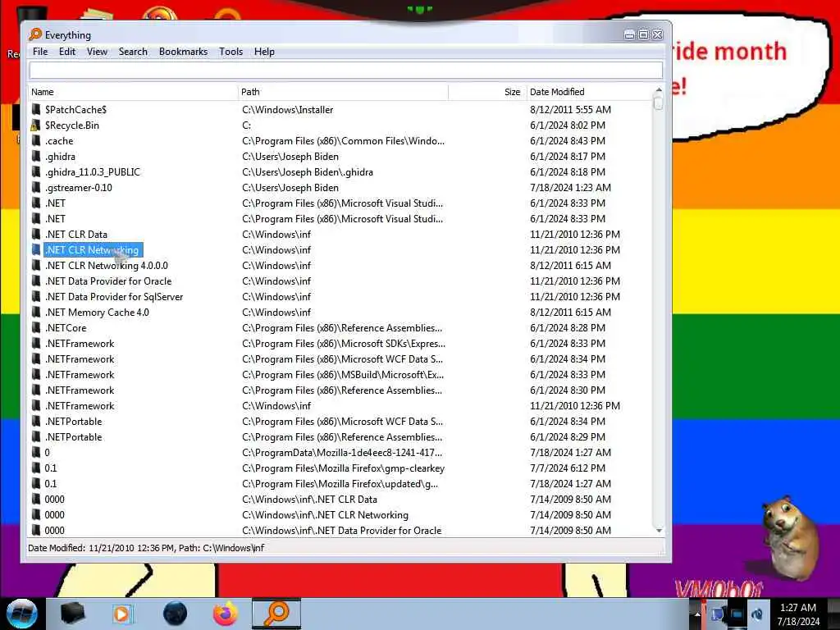Click date 6/1/2024 8:28 PM
840x630 pixels.
tap(568, 327)
